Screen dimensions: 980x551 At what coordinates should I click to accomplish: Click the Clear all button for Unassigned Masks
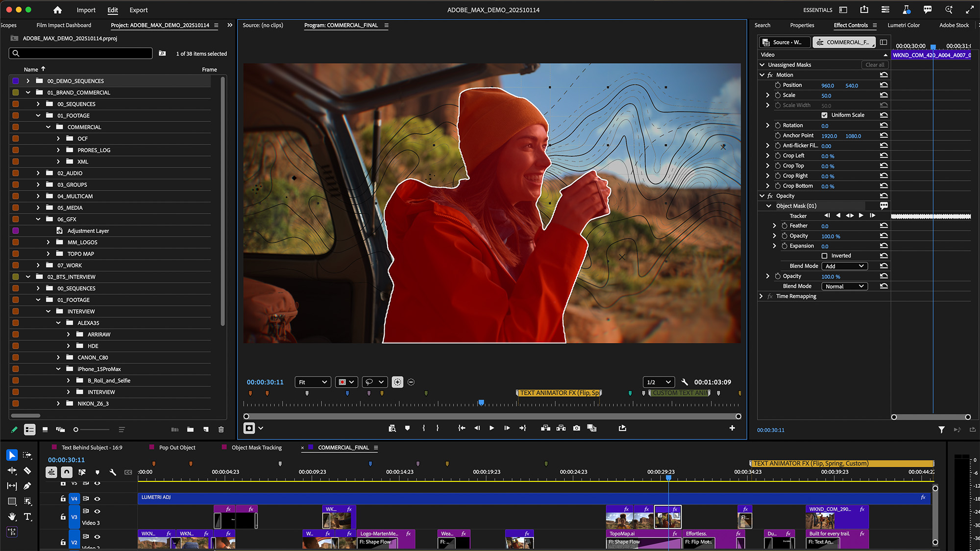pyautogui.click(x=875, y=65)
